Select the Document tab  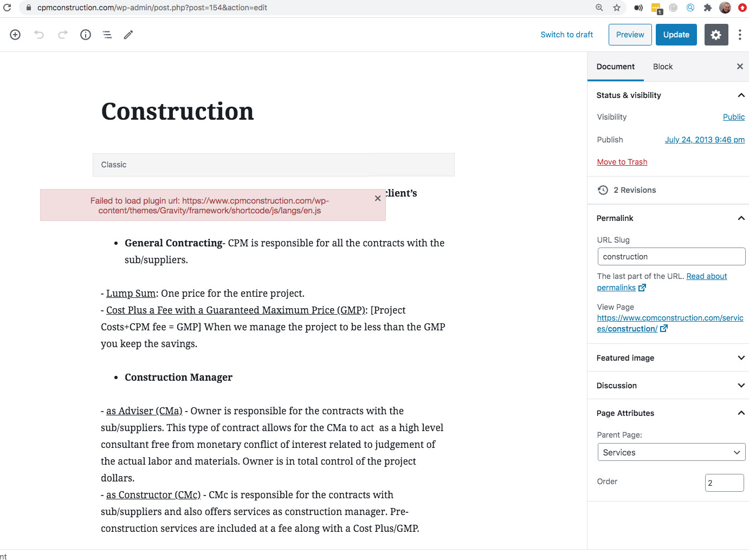coord(615,67)
